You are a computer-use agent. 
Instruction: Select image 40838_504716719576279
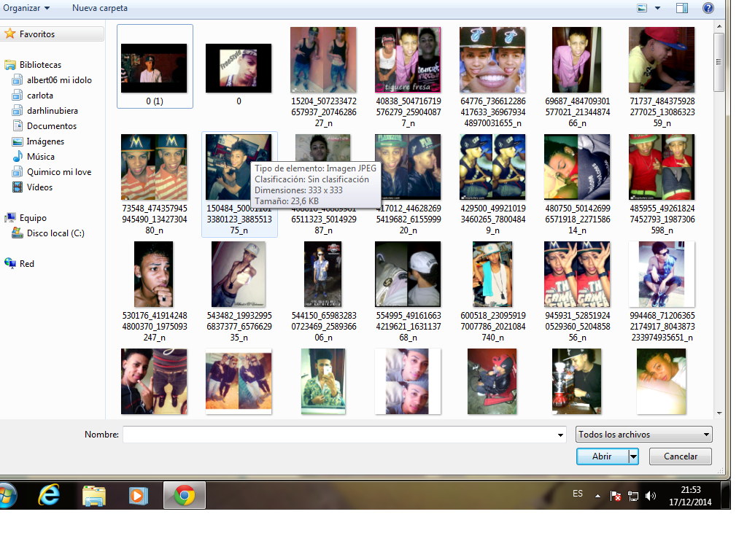pyautogui.click(x=408, y=60)
